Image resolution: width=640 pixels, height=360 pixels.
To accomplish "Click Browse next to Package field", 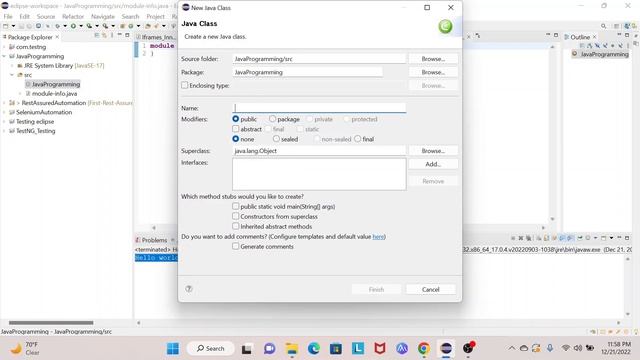I will (x=433, y=72).
